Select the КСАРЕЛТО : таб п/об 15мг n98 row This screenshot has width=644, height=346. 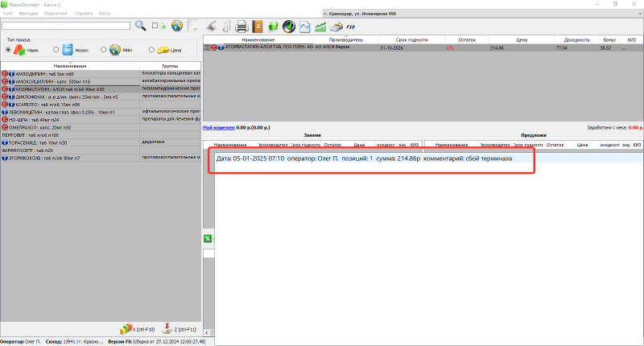pyautogui.click(x=101, y=105)
